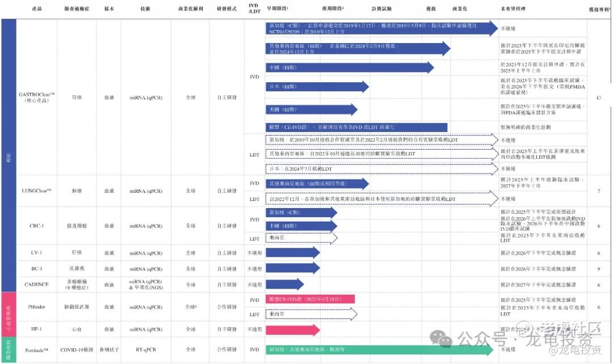Image resolution: width=613 pixels, height=364 pixels.
Task: Click the LV-1 blue progress arrow
Action: coord(292,253)
